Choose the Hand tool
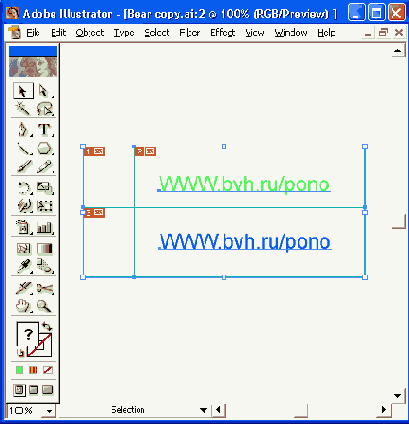The width and height of the screenshot is (409, 424). coord(23,306)
